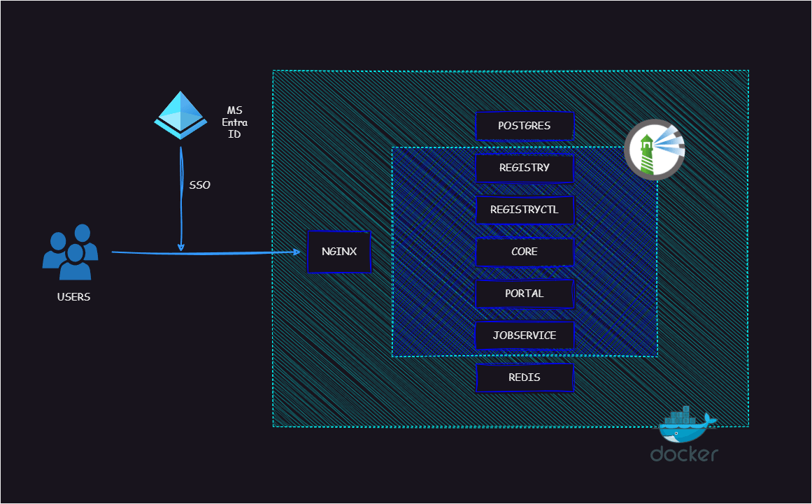
Task: Click the CORE component box
Action: coord(525,252)
